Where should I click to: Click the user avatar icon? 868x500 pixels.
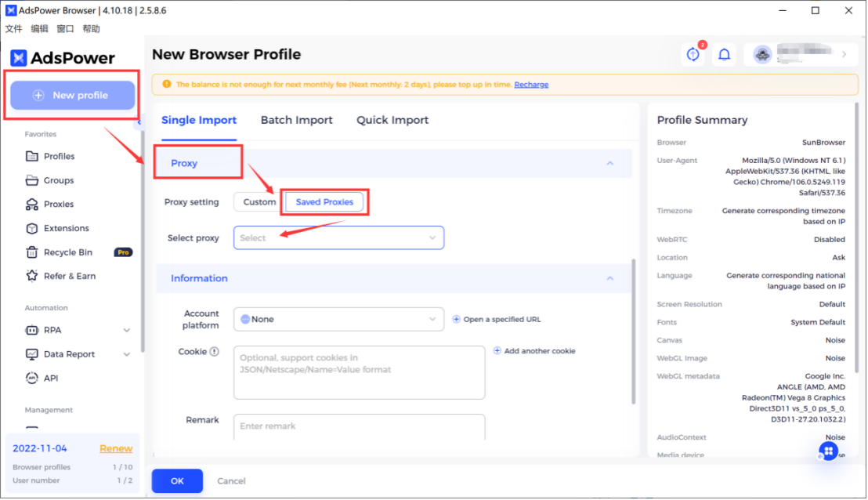tap(763, 54)
